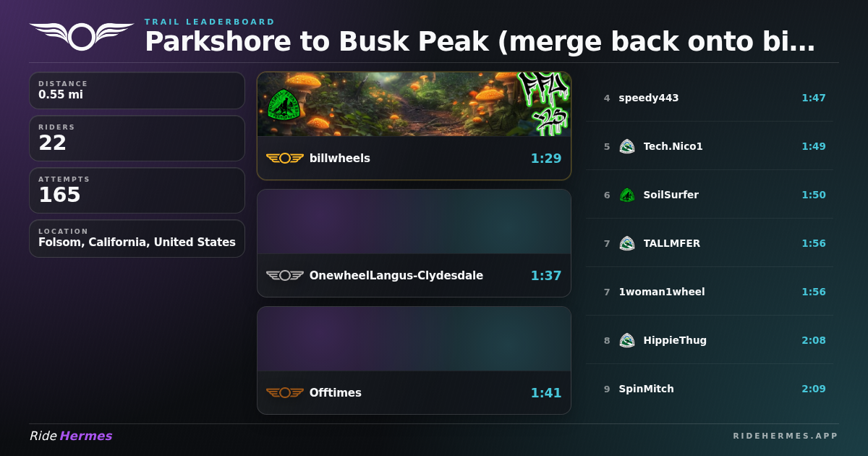Click the green badge next to SoilSurfer
Image resolution: width=868 pixels, height=456 pixels.
627,195
